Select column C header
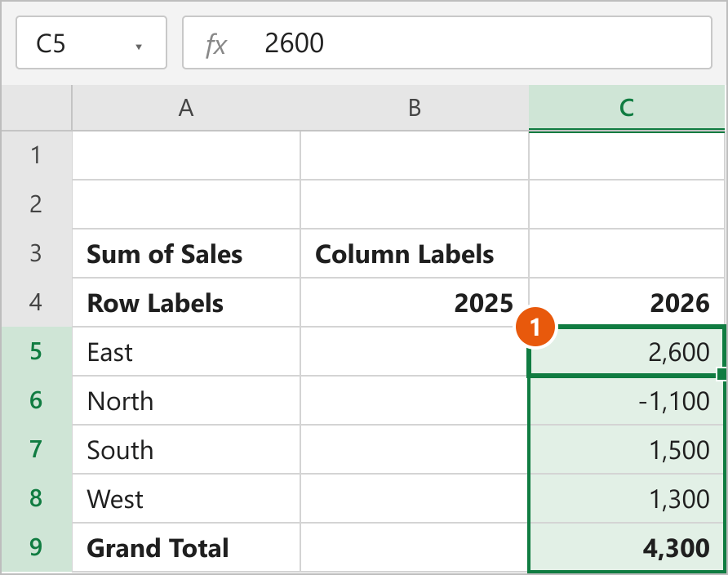Screen dimensions: 728x575 click(626, 108)
